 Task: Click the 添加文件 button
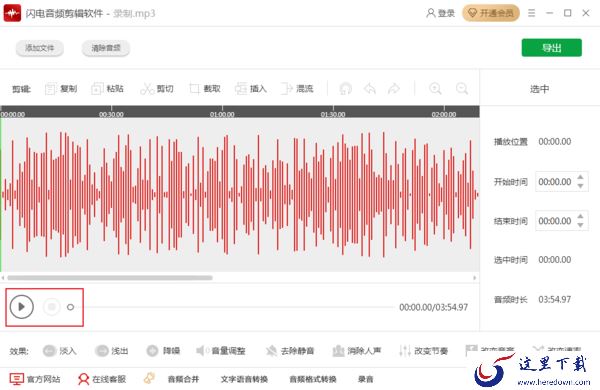40,48
